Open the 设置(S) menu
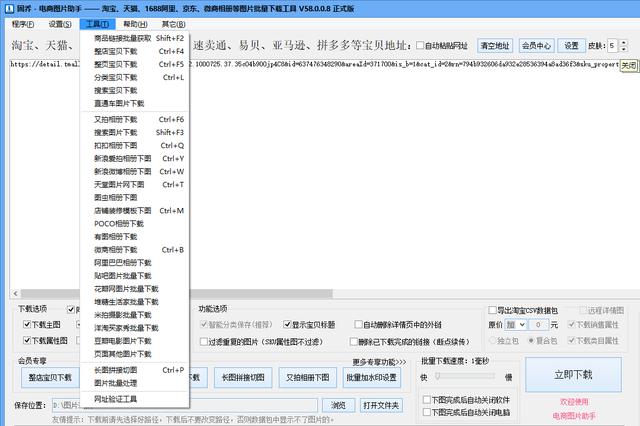The height and width of the screenshot is (426, 640). [60, 24]
